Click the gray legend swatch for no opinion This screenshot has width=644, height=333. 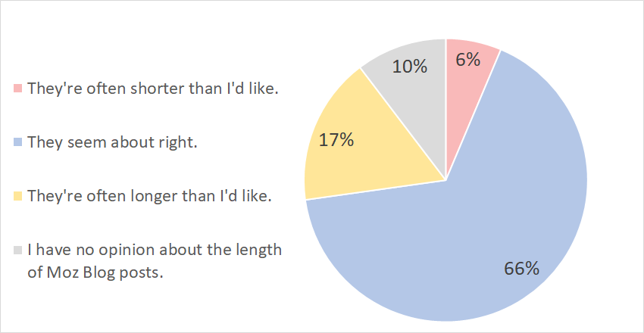click(x=19, y=249)
